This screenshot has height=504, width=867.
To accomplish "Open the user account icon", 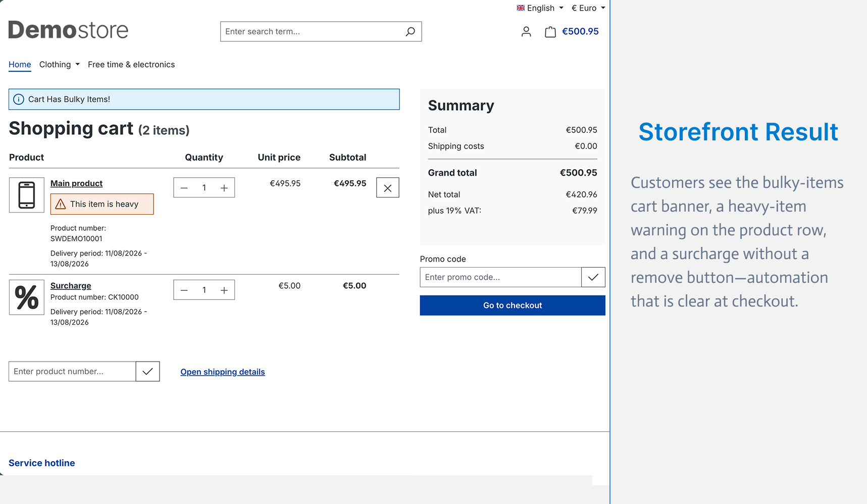I will pos(526,32).
